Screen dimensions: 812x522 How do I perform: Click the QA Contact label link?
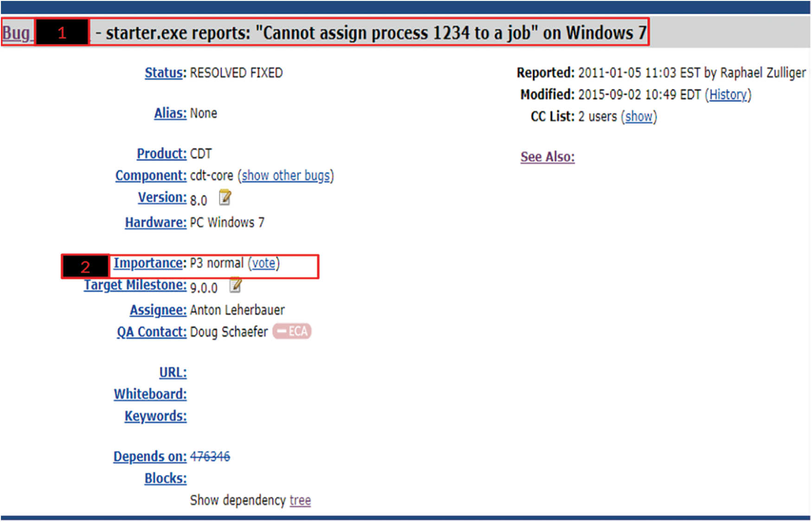point(151,332)
